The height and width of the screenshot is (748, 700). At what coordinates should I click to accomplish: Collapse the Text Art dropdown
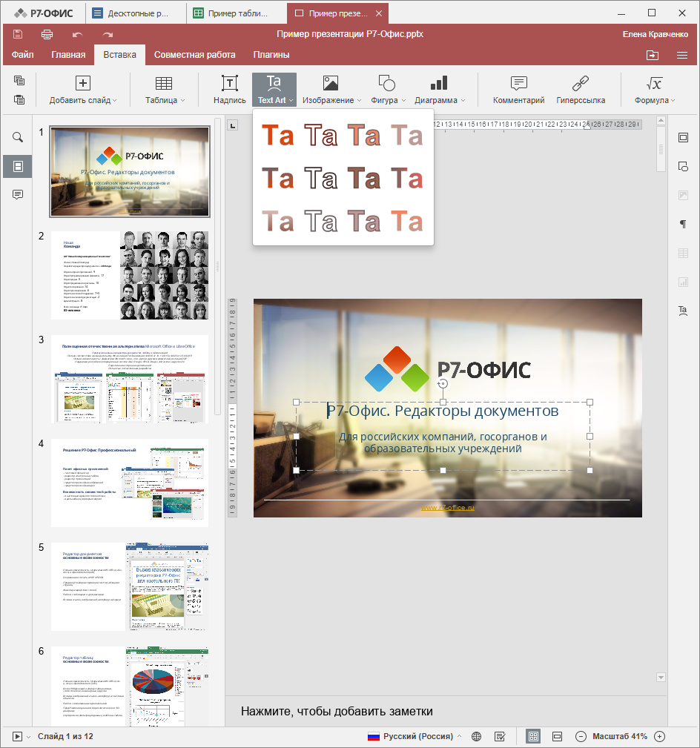[x=291, y=101]
